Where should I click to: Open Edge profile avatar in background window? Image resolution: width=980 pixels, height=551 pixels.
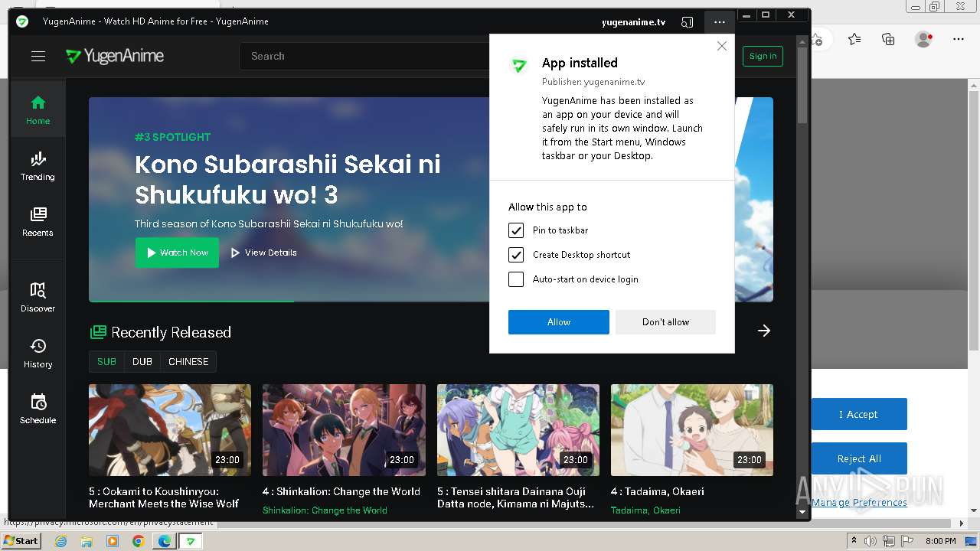924,39
